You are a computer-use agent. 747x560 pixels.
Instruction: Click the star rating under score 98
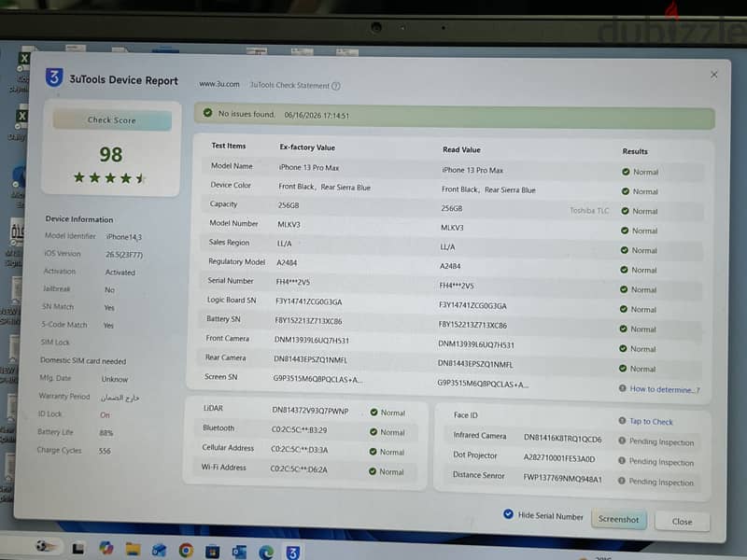[x=109, y=178]
